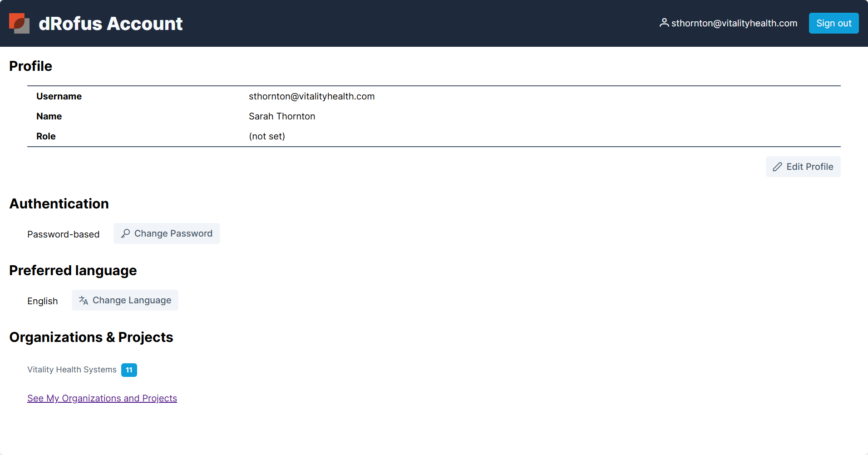This screenshot has height=455, width=868.
Task: Click sthornton@vitalityhealth.com in the header
Action: pyautogui.click(x=734, y=23)
